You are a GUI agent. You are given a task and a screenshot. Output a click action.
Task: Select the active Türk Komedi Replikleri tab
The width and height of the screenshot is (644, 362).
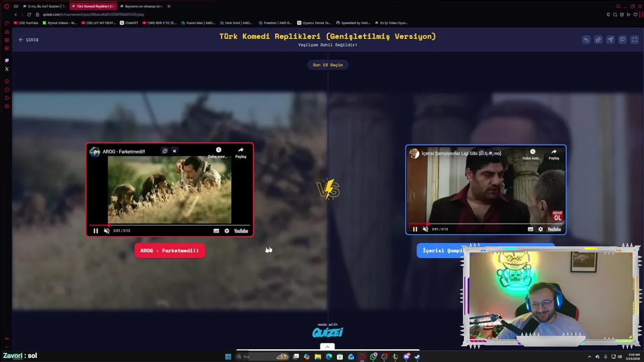93,6
